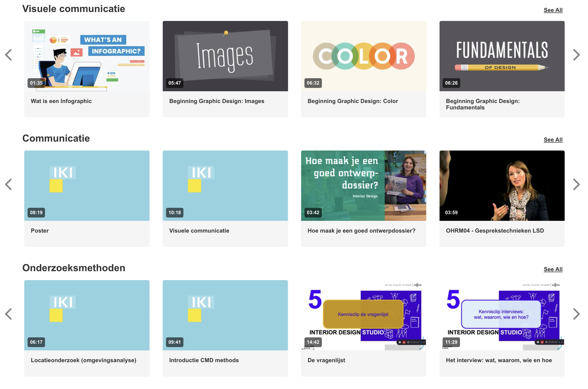This screenshot has width=588, height=389.
Task: Open Locatieonderzoek video thumbnail
Action: (87, 315)
